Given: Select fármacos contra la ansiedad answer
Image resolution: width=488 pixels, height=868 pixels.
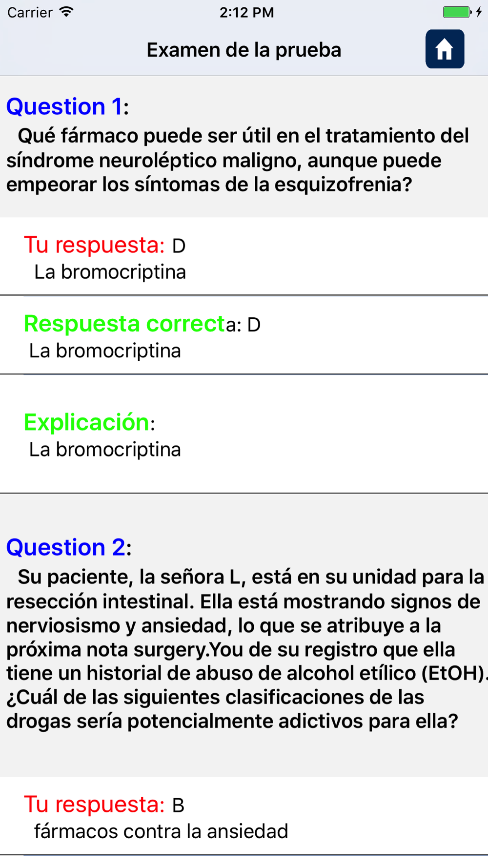Looking at the screenshot, I should pyautogui.click(x=161, y=831).
